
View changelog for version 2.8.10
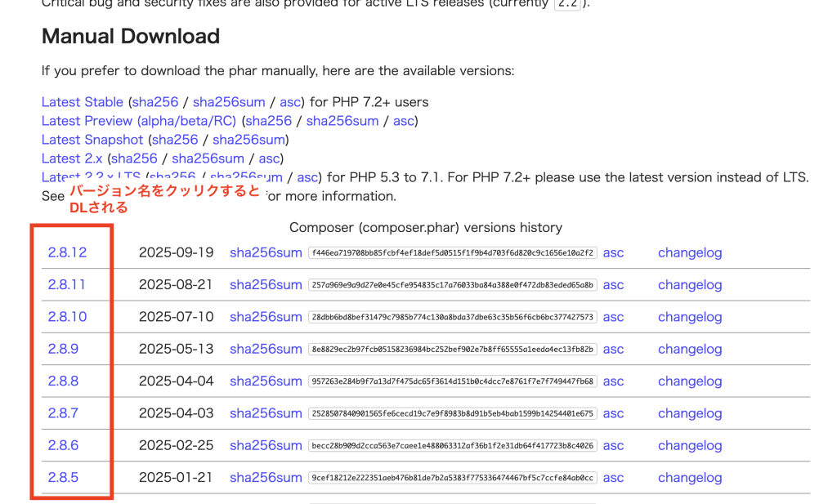click(x=690, y=317)
